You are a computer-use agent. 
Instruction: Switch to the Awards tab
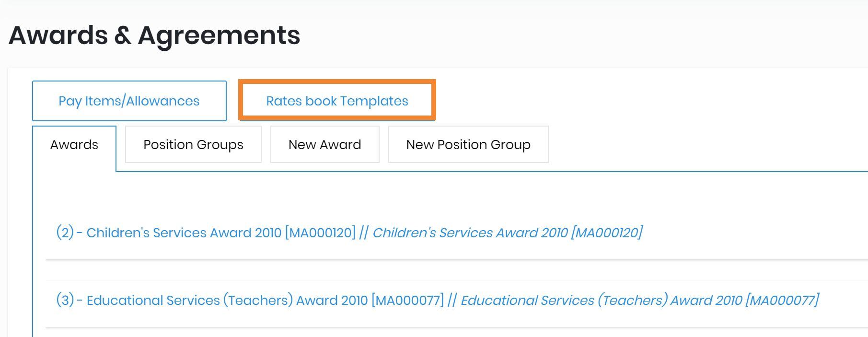(74, 145)
